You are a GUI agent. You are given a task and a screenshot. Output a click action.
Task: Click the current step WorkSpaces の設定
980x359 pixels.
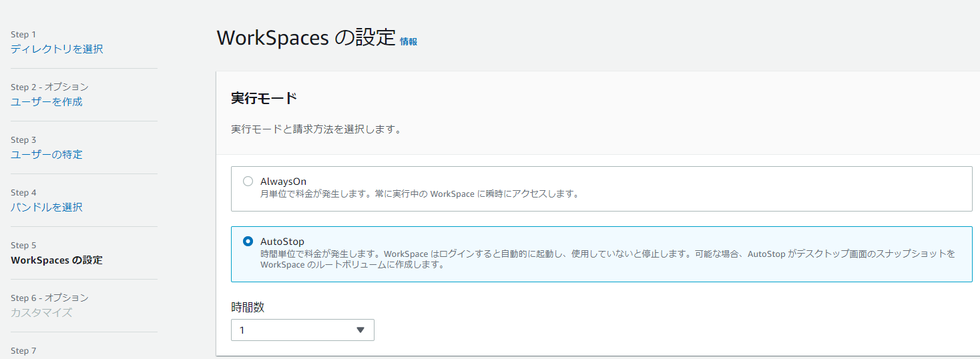click(57, 260)
